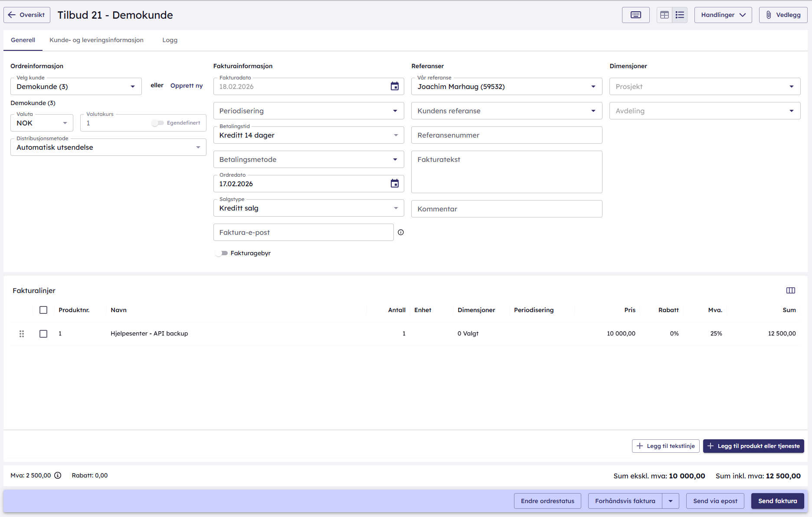Viewport: 812px width, 517px height.
Task: Open the Ordredato calendar picker
Action: point(394,184)
